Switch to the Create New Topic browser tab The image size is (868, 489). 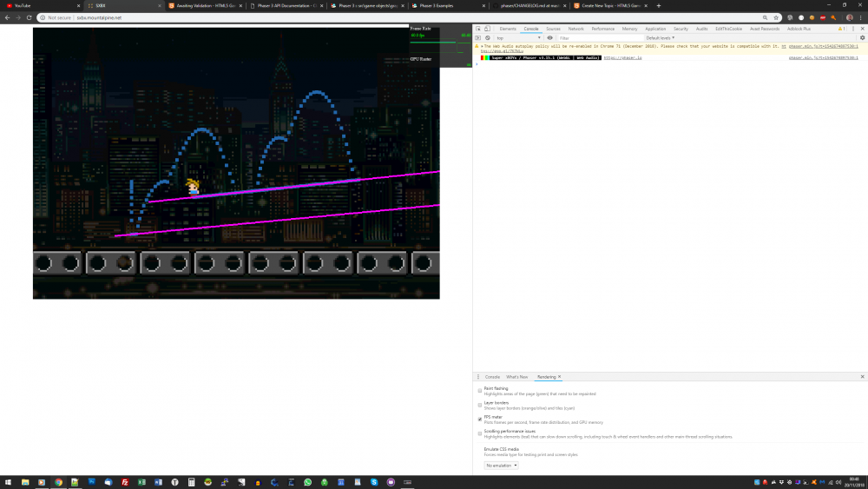[x=609, y=5]
